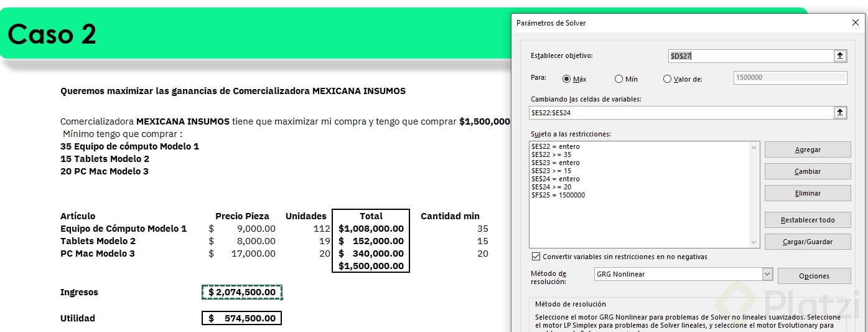Select constraint $E$23 >= 15
The width and height of the screenshot is (868, 332).
551,171
